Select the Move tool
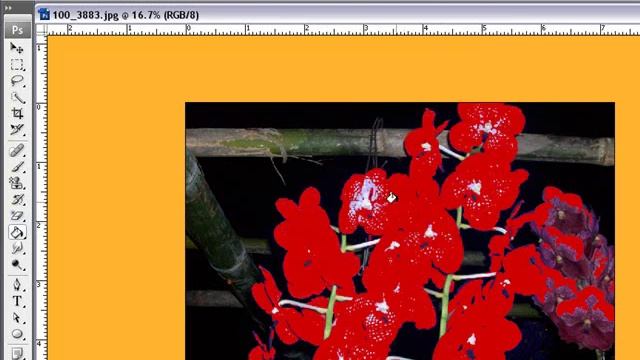Screen dimensions: 640x360 (17, 48)
